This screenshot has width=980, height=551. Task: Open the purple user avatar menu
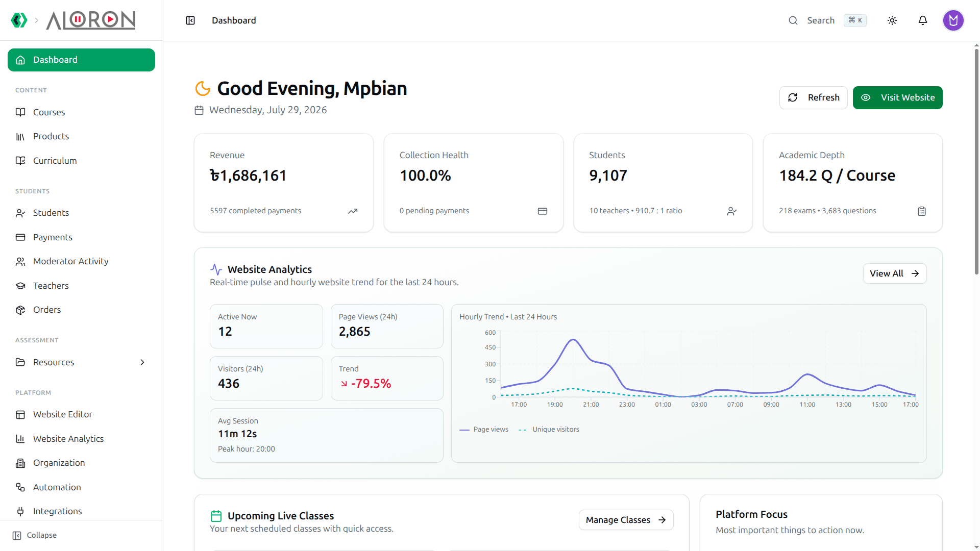click(x=953, y=20)
